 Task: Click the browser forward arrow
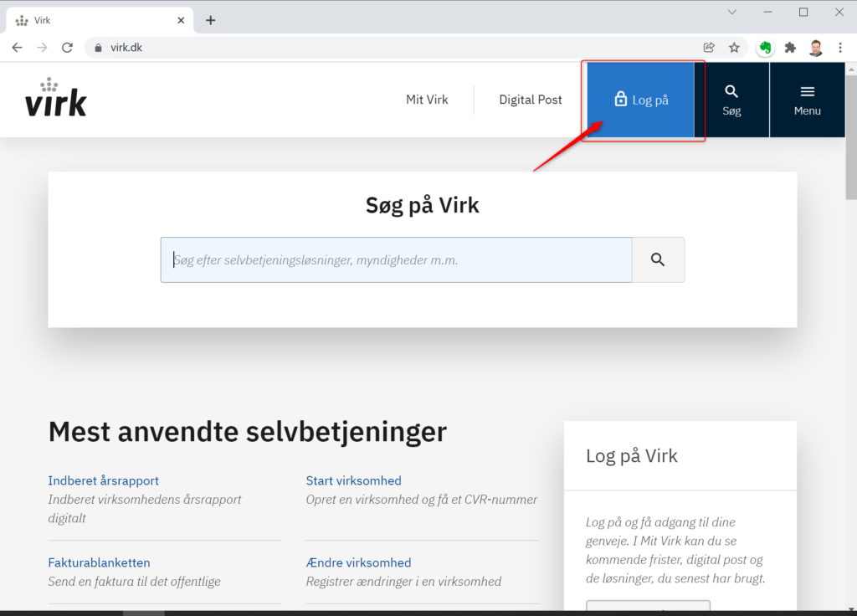pyautogui.click(x=42, y=48)
